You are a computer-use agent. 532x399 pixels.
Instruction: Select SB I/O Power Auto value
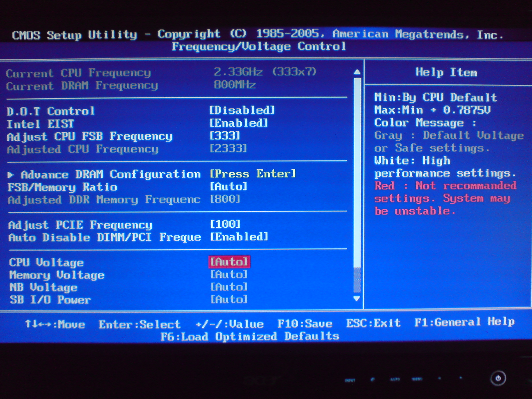coord(229,299)
